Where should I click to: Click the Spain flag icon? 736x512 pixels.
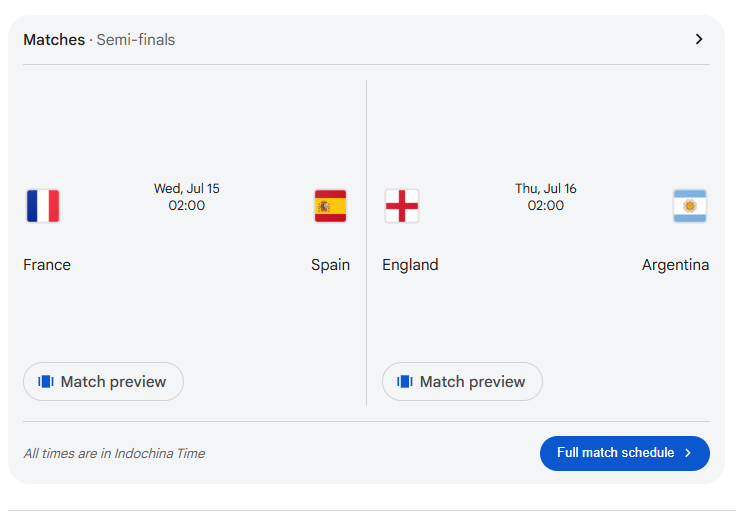pyautogui.click(x=330, y=206)
